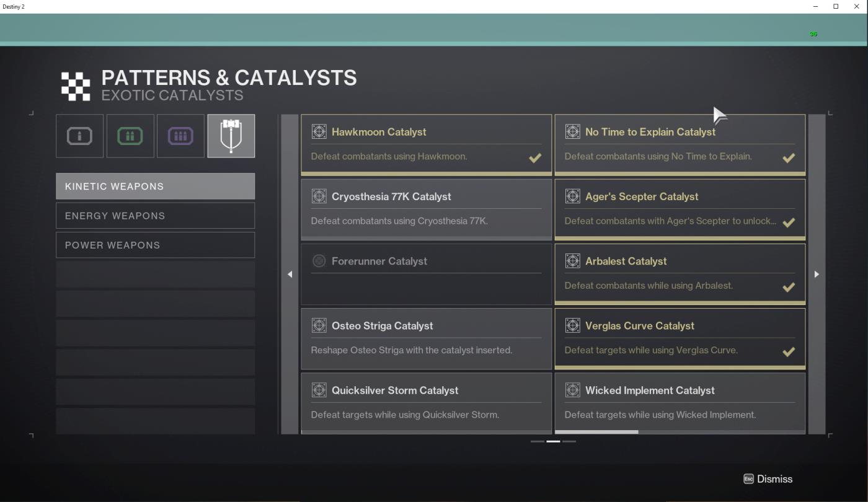Click the Hawkmoon catalyst completed progress bar
The width and height of the screenshot is (868, 502).
pos(427,174)
